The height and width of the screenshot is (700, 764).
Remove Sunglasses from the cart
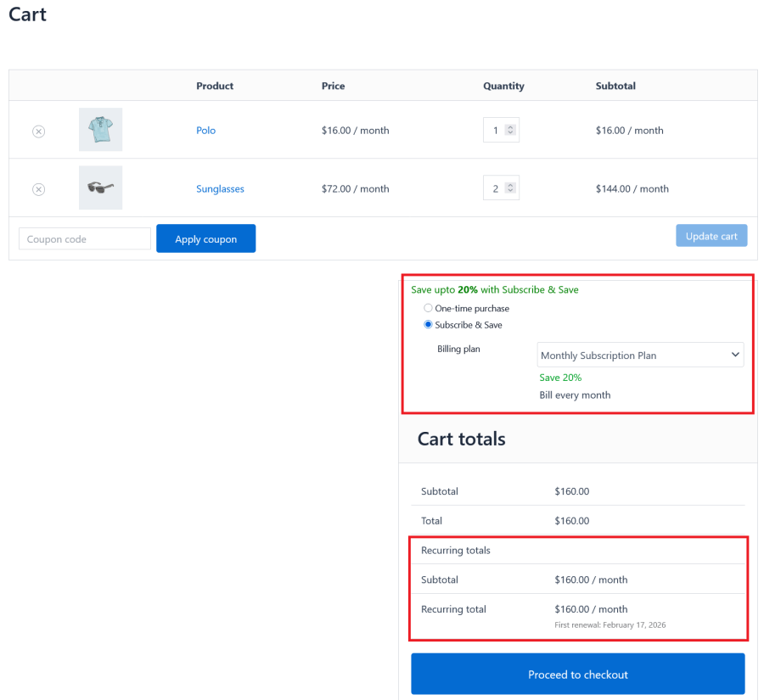[x=38, y=189]
